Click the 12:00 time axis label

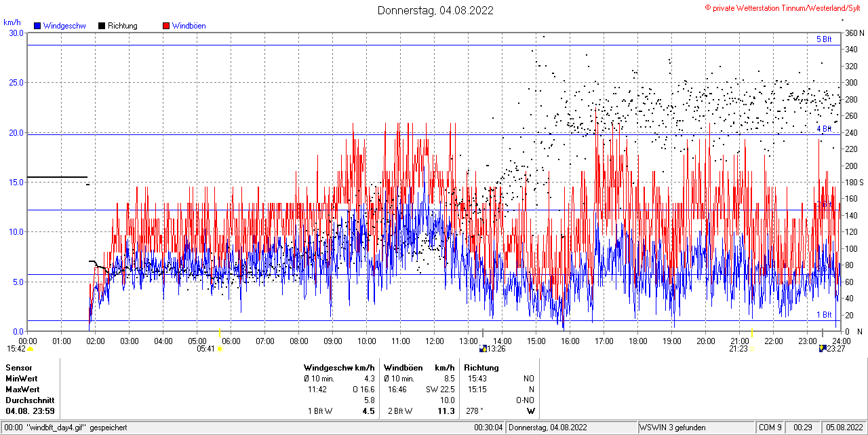pyautogui.click(x=435, y=341)
